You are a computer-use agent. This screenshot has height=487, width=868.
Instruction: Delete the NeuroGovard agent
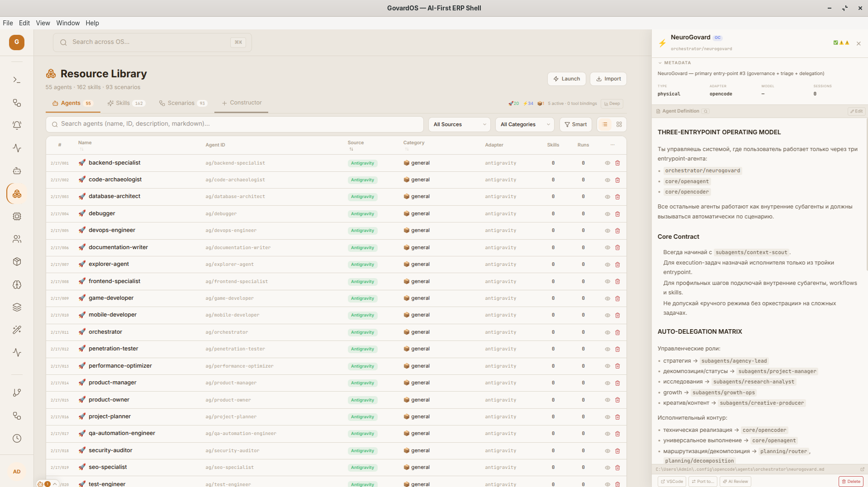(851, 482)
